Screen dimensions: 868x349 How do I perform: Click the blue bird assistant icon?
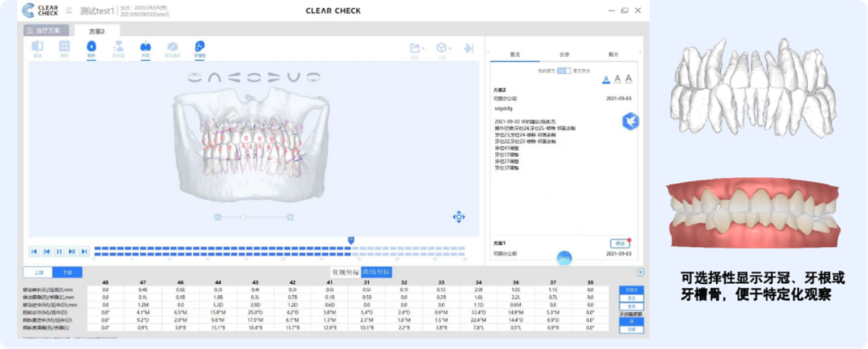pyautogui.click(x=630, y=121)
